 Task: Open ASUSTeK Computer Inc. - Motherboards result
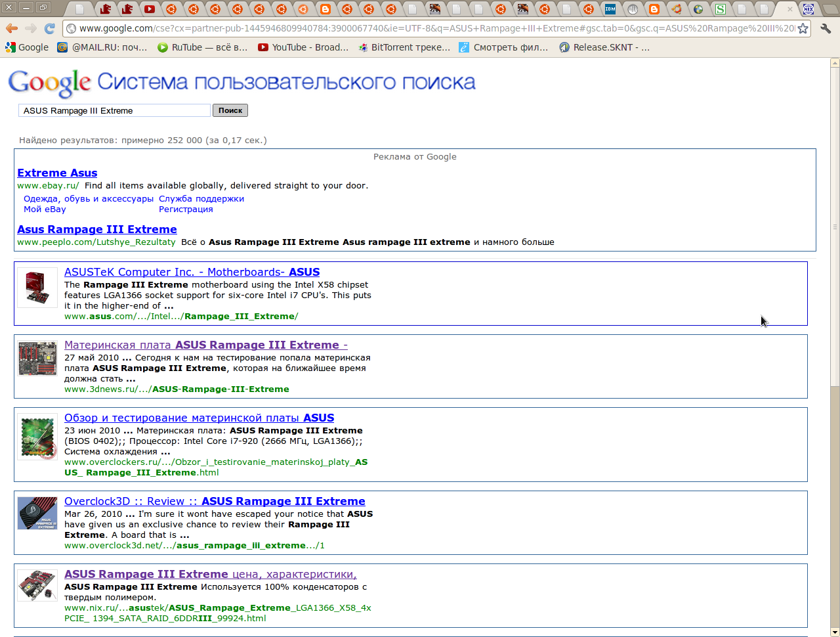coord(192,272)
